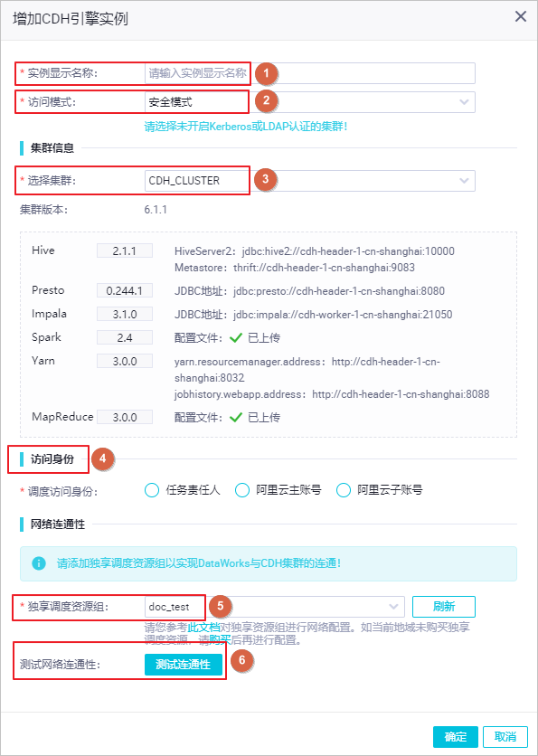Click the Impala JDBC地址 text
Viewport: 538px width, 756px height.
coord(314,315)
